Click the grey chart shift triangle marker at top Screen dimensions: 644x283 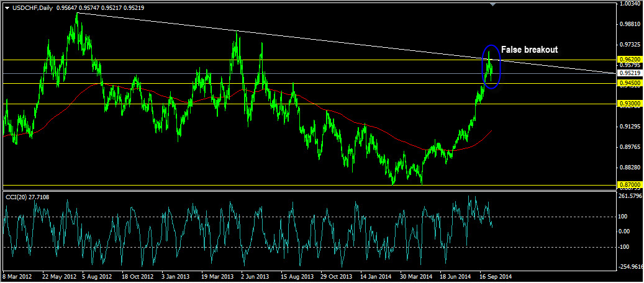pos(493,4)
